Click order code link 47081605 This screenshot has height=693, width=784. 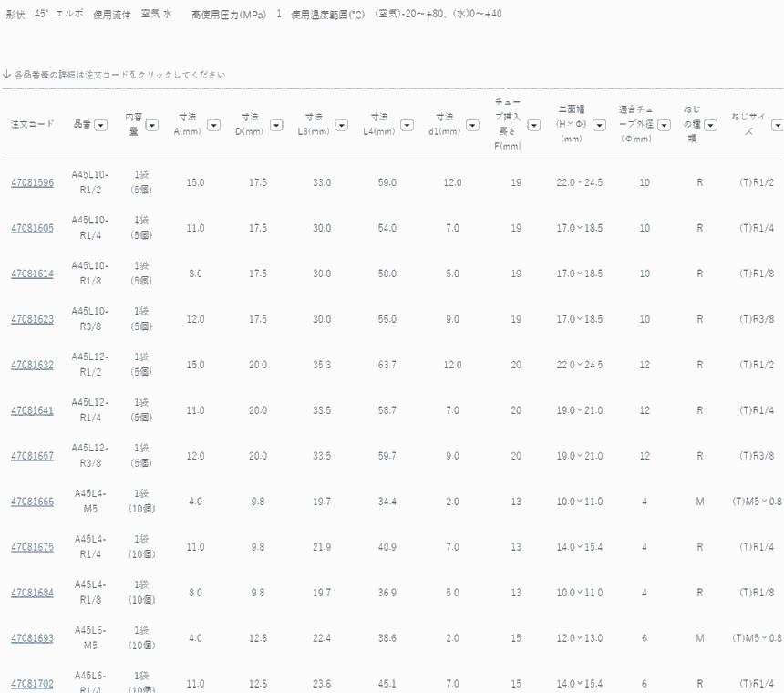[x=32, y=228]
